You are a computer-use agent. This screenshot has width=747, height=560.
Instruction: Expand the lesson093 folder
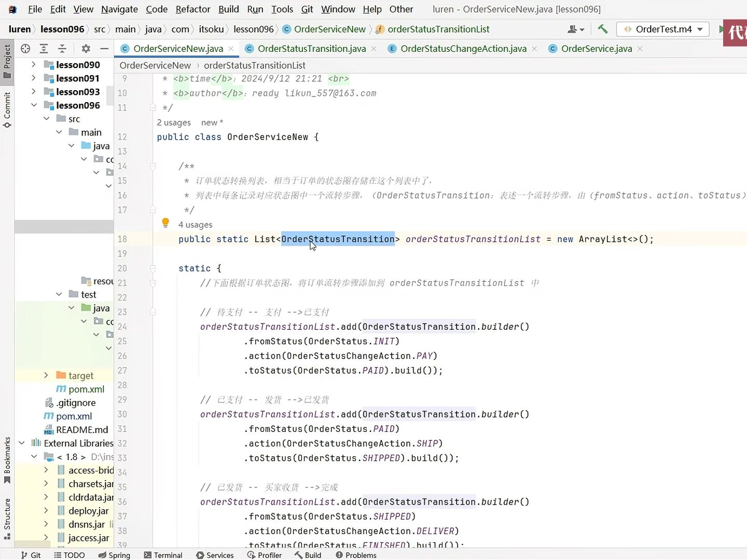(x=34, y=91)
